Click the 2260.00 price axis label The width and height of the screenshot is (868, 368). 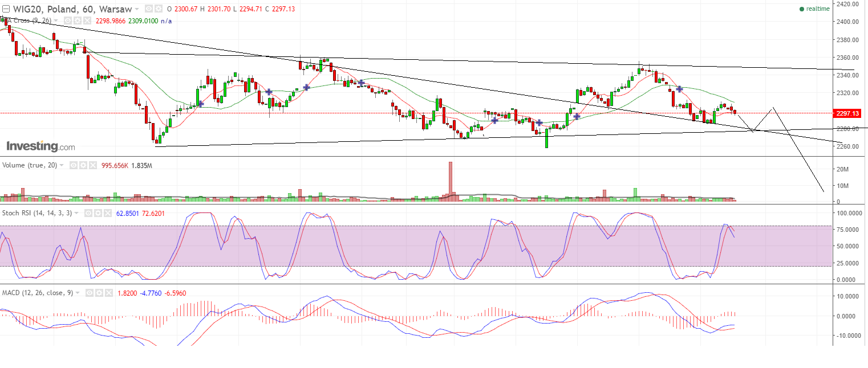click(x=847, y=146)
